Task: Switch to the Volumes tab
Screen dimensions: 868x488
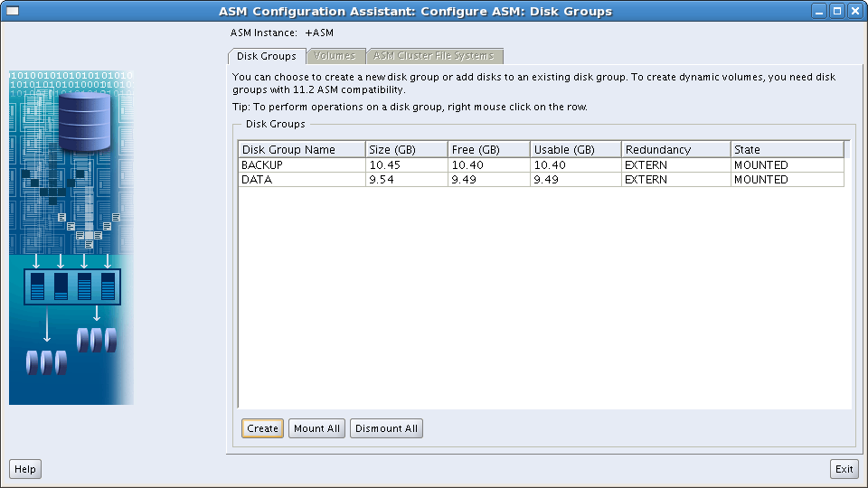Action: (x=335, y=56)
